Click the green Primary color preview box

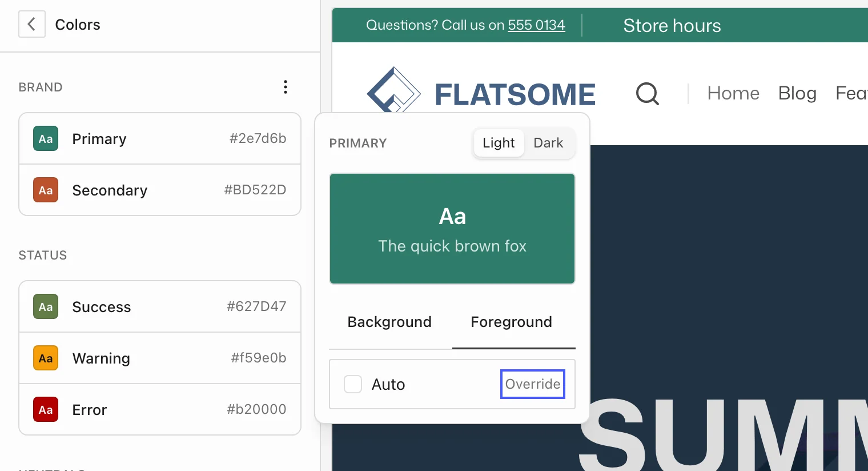(x=452, y=229)
